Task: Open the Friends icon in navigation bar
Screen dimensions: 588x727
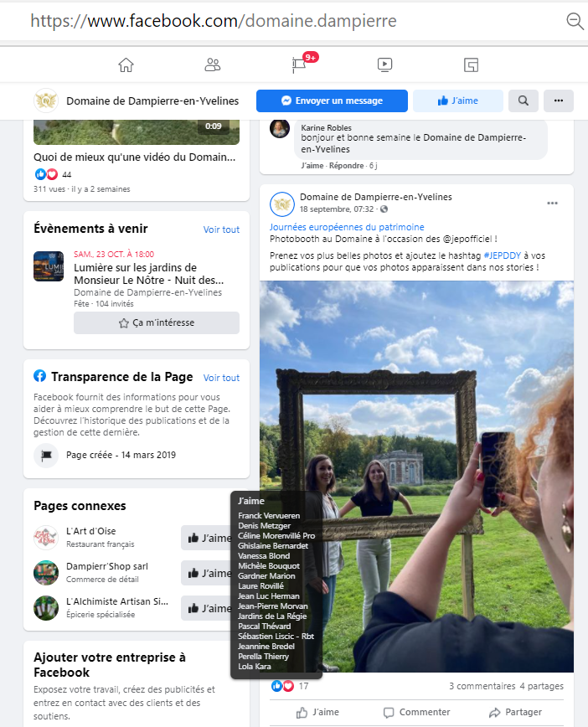Action: [213, 65]
